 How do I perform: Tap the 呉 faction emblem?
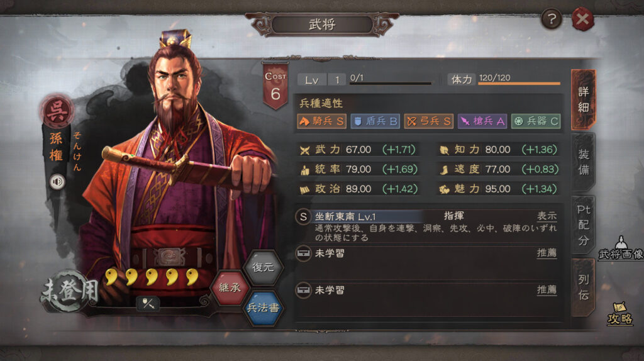point(57,111)
